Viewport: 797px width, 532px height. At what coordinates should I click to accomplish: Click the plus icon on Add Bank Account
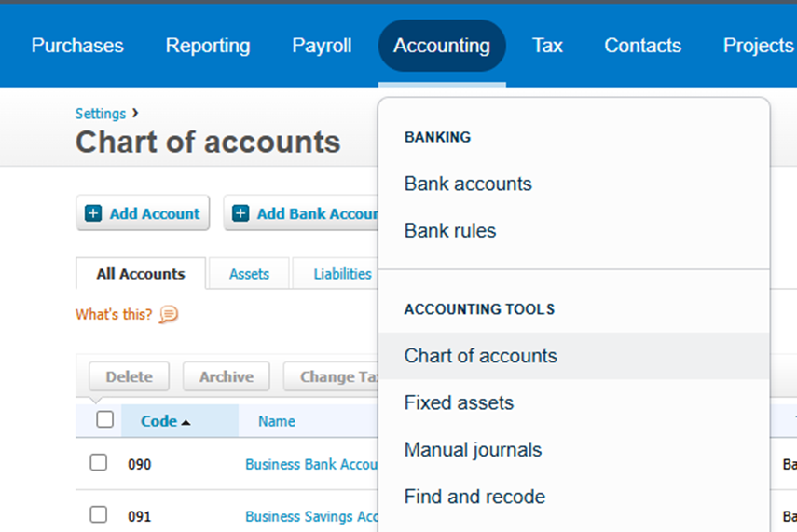240,213
